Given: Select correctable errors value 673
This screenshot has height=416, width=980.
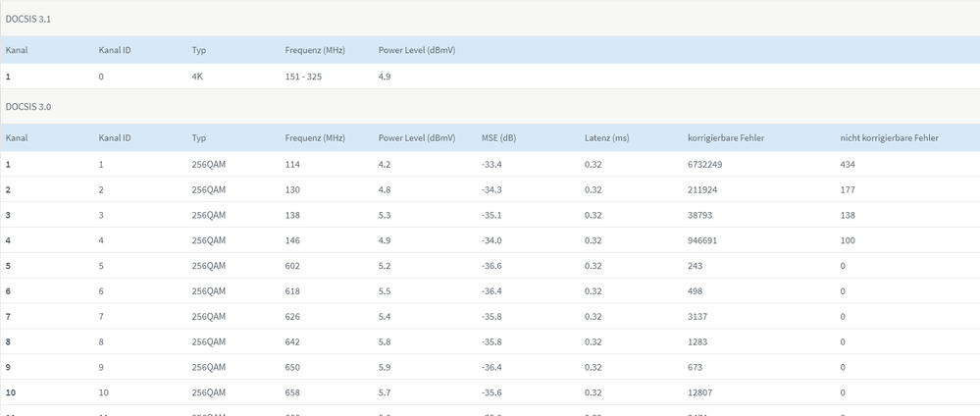Looking at the screenshot, I should pyautogui.click(x=695, y=367).
